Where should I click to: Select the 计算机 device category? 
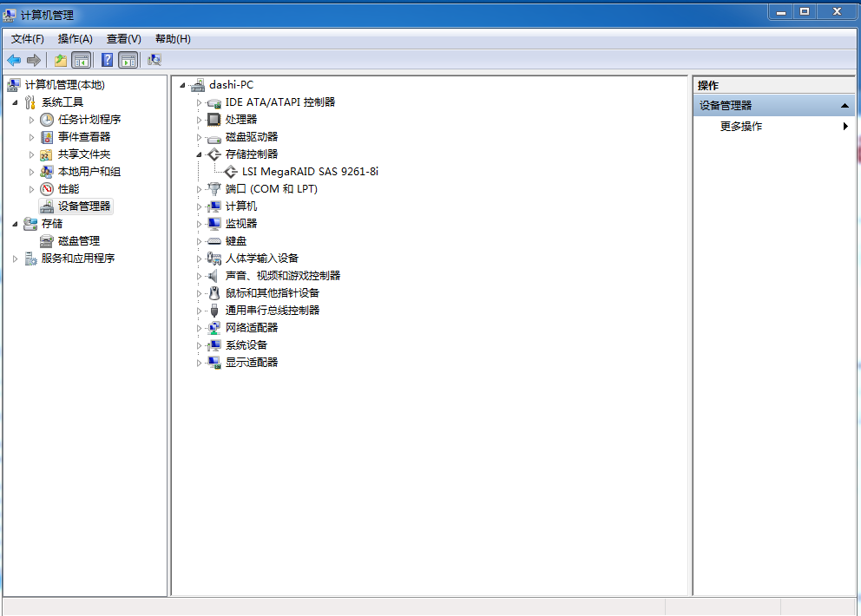pos(241,206)
